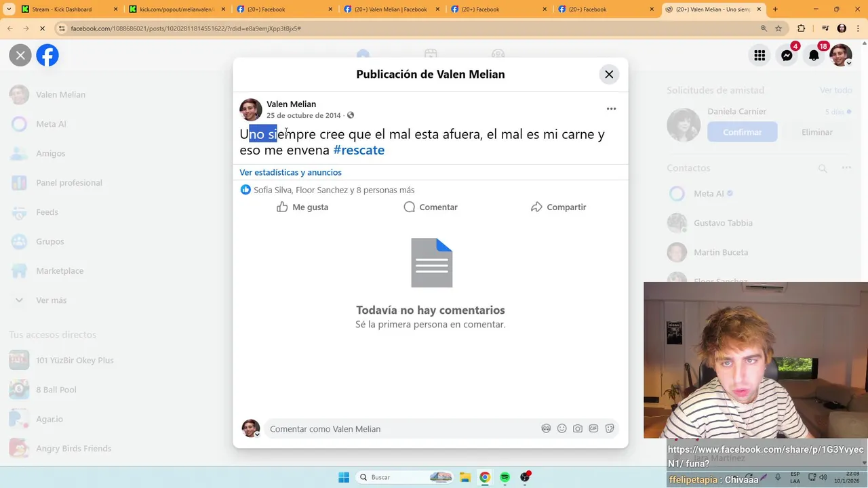
Task: Add a GIF to the comment
Action: pos(593,428)
